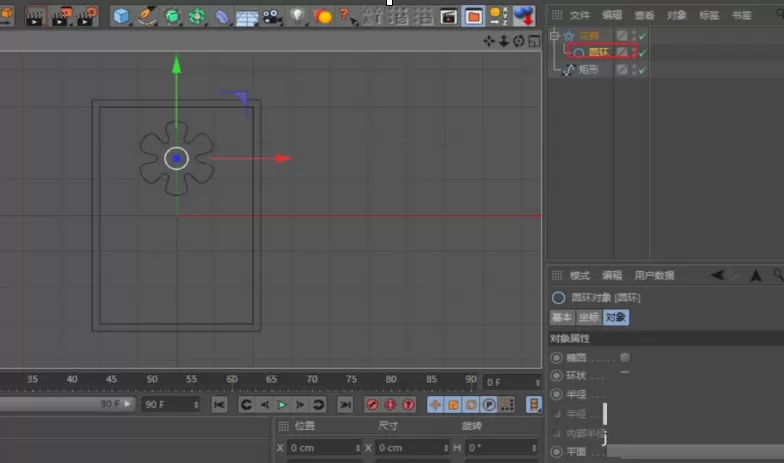The width and height of the screenshot is (784, 463).
Task: Click the red question mark help icon
Action: (346, 16)
